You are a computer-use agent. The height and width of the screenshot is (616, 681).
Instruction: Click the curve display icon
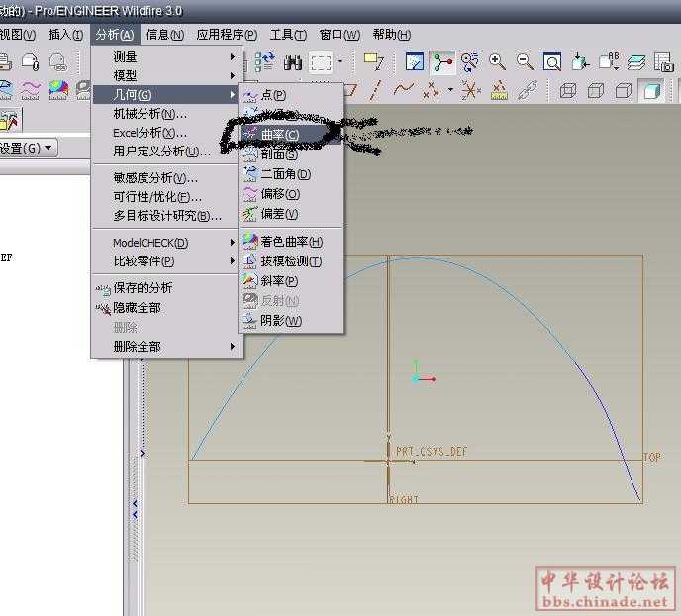click(x=404, y=90)
